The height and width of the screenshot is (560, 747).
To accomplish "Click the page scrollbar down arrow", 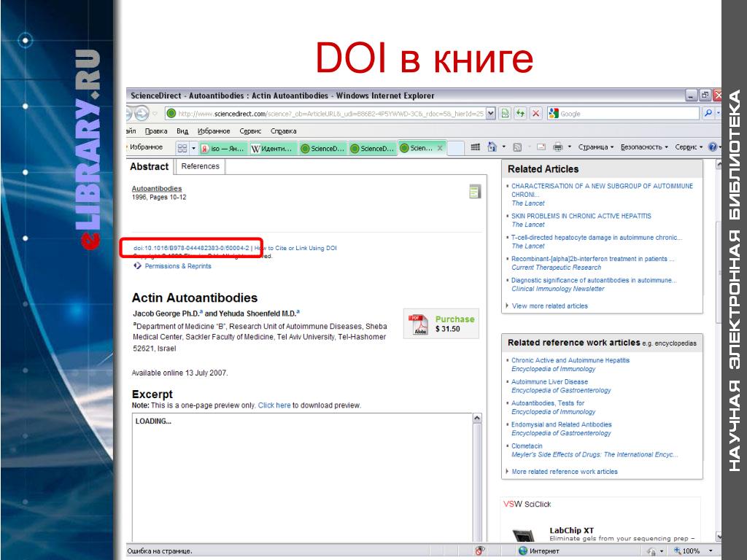I will point(718,537).
